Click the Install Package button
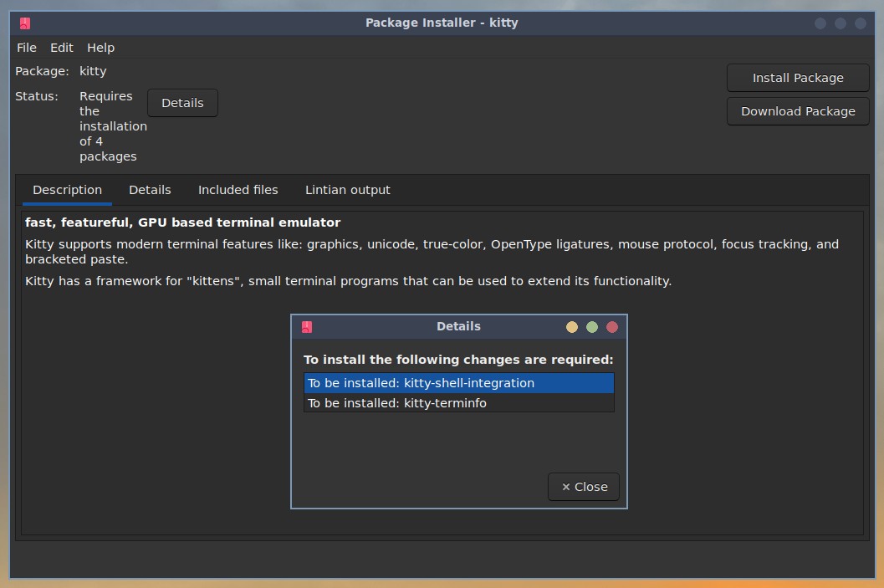The height and width of the screenshot is (588, 884). click(798, 78)
